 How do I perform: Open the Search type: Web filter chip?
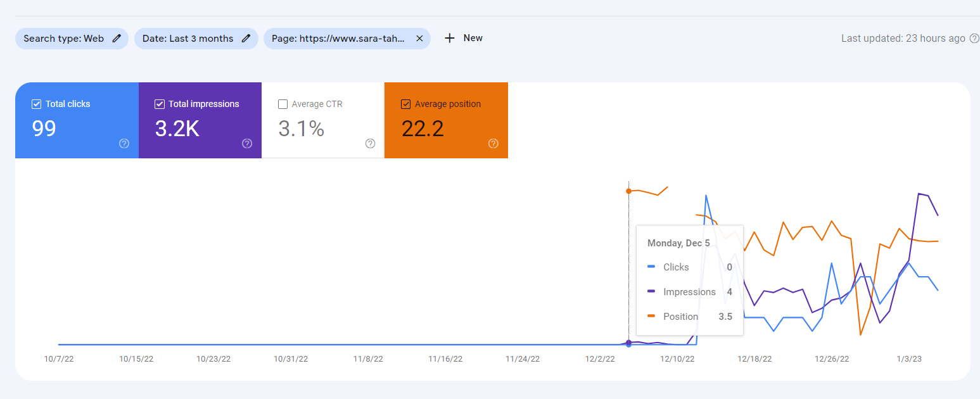coord(72,39)
